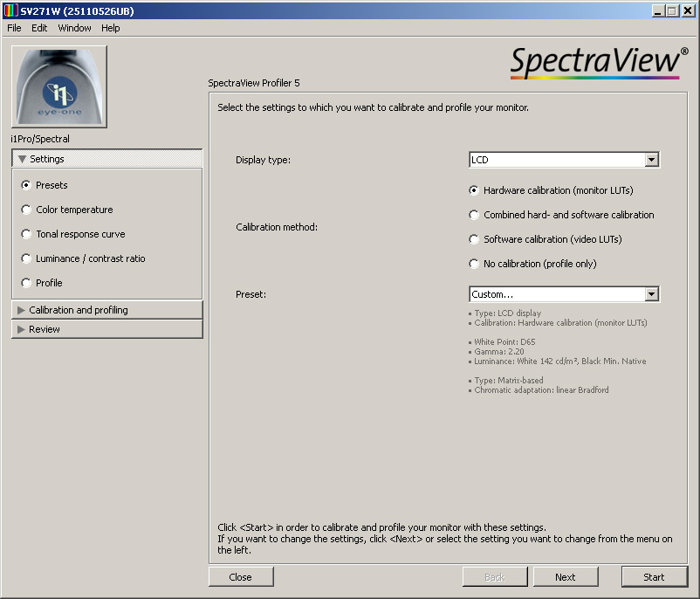Click the Close button
Screen dimensions: 700x599
pos(241,576)
